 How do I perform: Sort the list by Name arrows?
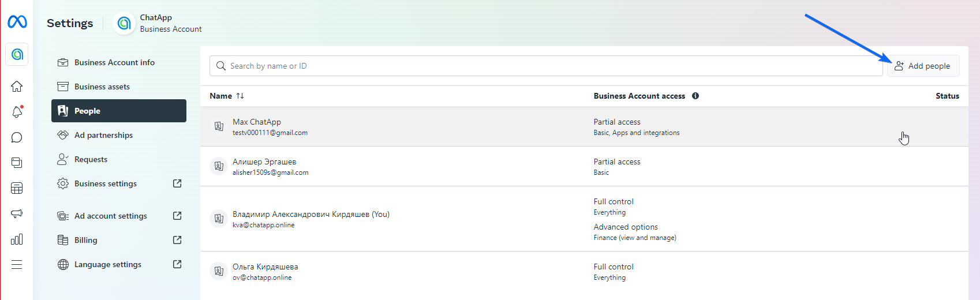[240, 96]
